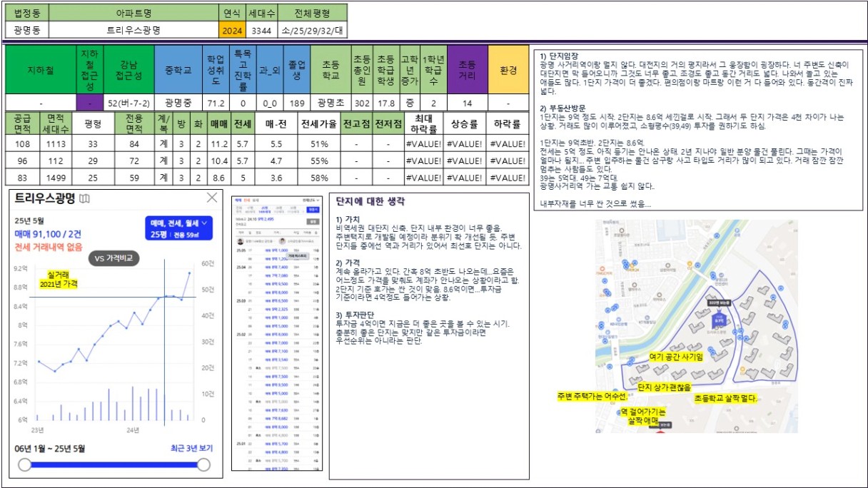The width and height of the screenshot is (868, 488).
Task: Select the 광명동 cell
Action: [x=29, y=30]
